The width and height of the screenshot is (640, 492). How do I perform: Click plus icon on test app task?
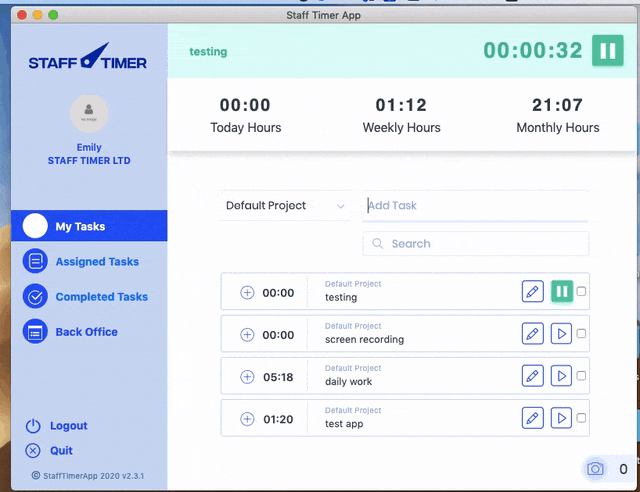[x=247, y=419]
